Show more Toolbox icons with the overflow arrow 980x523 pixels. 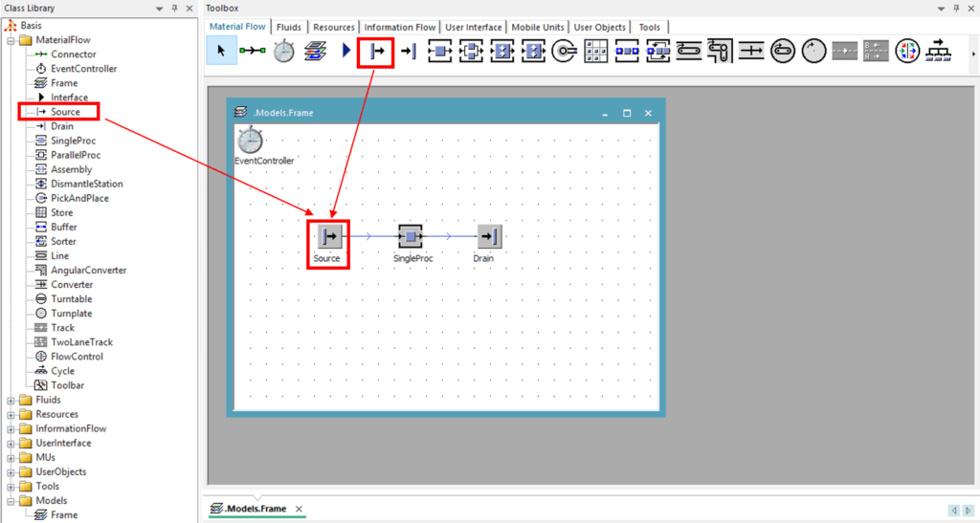tap(973, 54)
